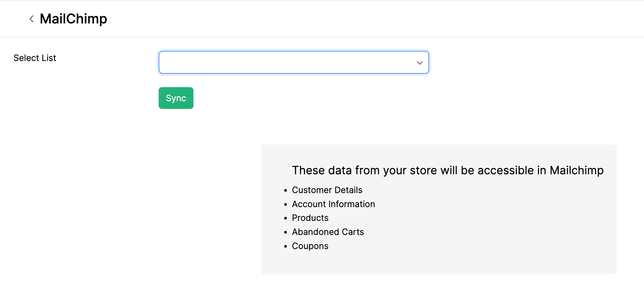This screenshot has height=305, width=644.
Task: Click the MailChimp page title
Action: point(73,19)
